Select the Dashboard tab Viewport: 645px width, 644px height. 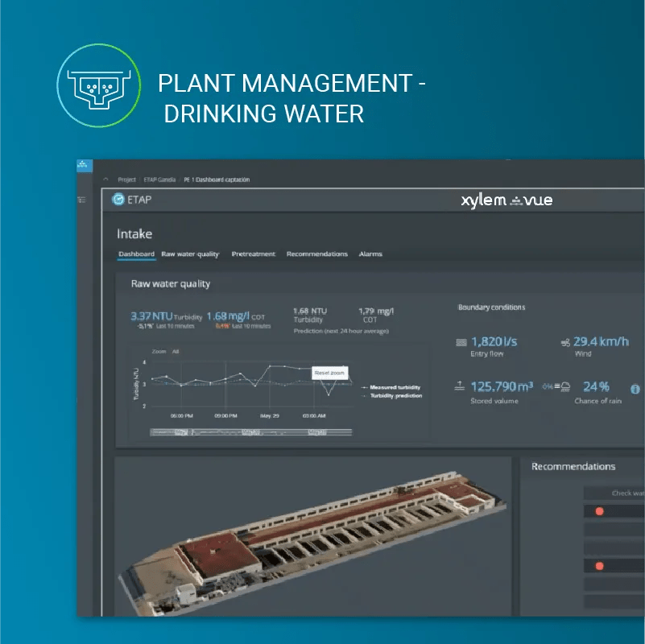pos(137,254)
